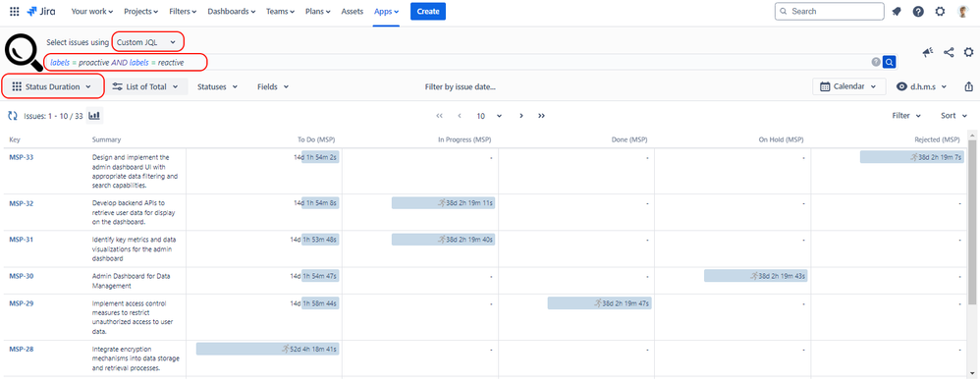Click the Assets menu item

click(353, 11)
